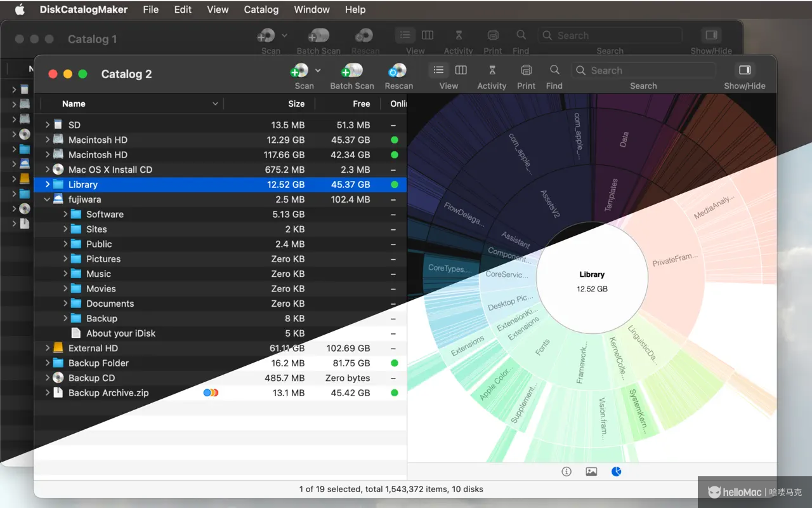This screenshot has height=508, width=812.
Task: Show the info inspector tab
Action: tap(567, 471)
